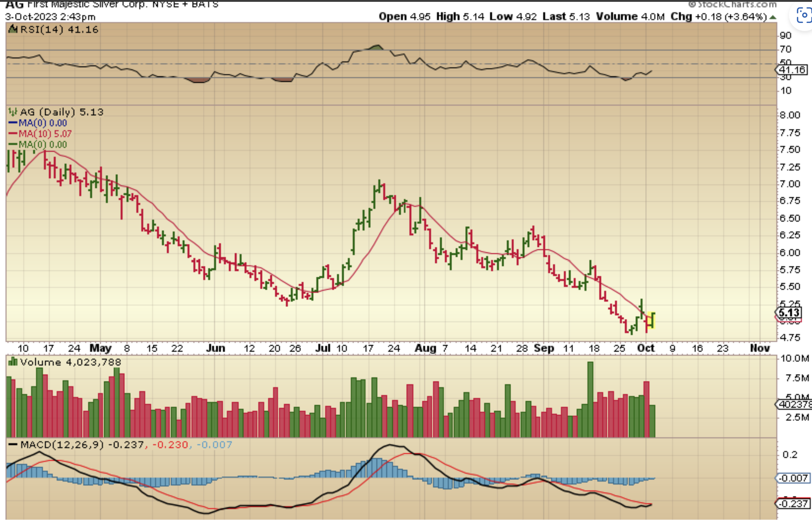Click the Volume bars icon in volume panel
The width and height of the screenshot is (812, 520).
coord(13,362)
